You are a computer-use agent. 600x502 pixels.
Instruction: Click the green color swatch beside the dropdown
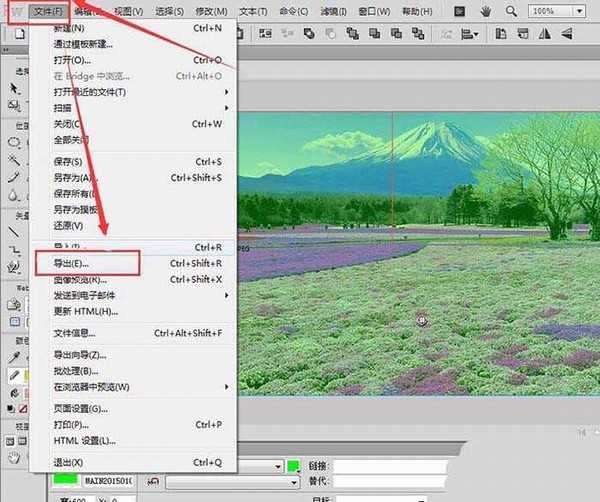[293, 466]
